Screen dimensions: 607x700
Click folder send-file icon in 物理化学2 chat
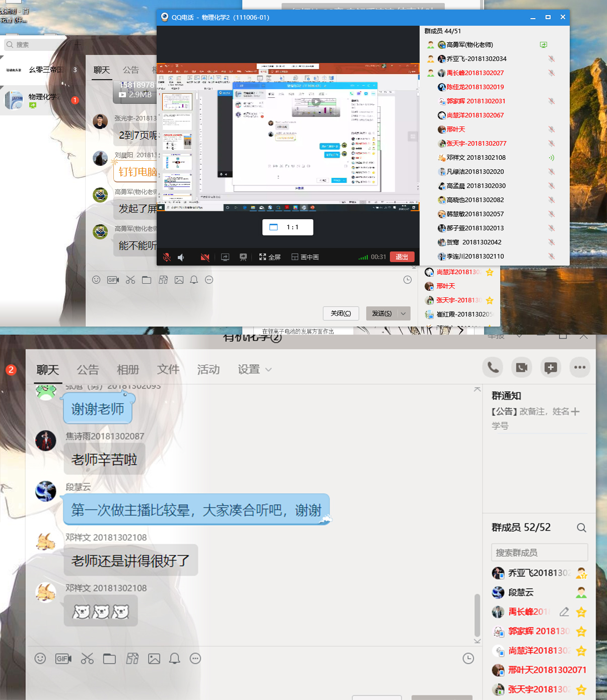147,280
